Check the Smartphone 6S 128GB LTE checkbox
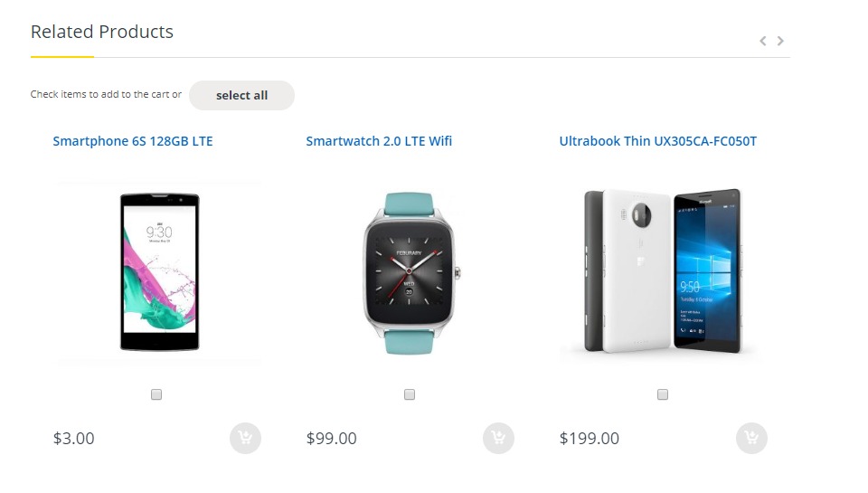Image resolution: width=868 pixels, height=493 pixels. coord(156,394)
